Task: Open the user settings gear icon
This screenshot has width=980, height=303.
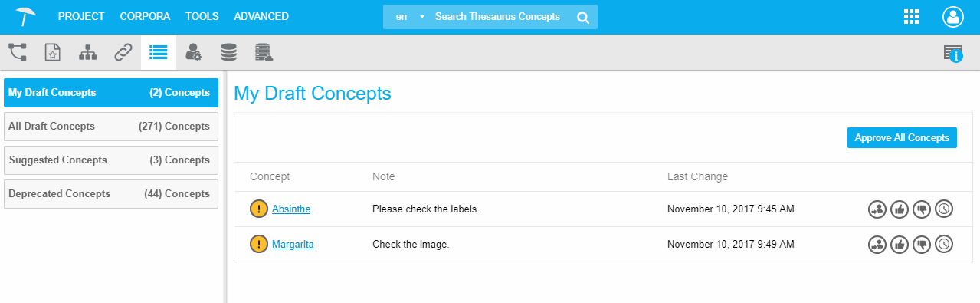Action: pyautogui.click(x=194, y=52)
